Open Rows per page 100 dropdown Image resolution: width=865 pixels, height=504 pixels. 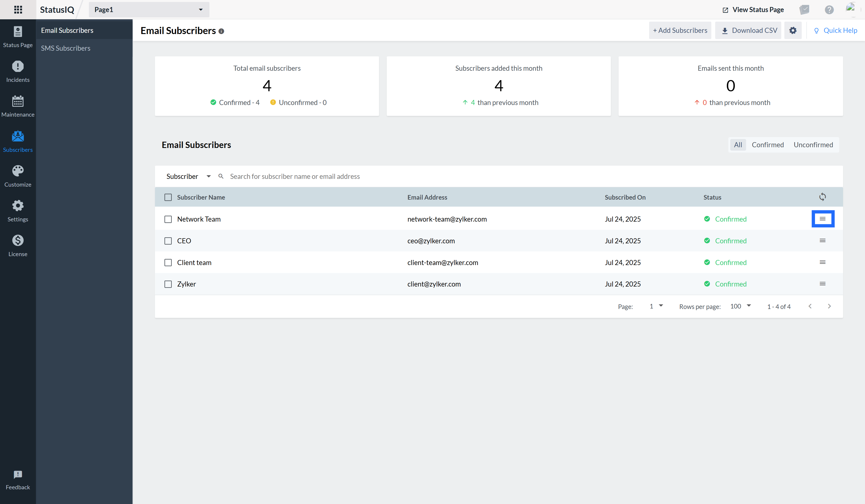(740, 306)
